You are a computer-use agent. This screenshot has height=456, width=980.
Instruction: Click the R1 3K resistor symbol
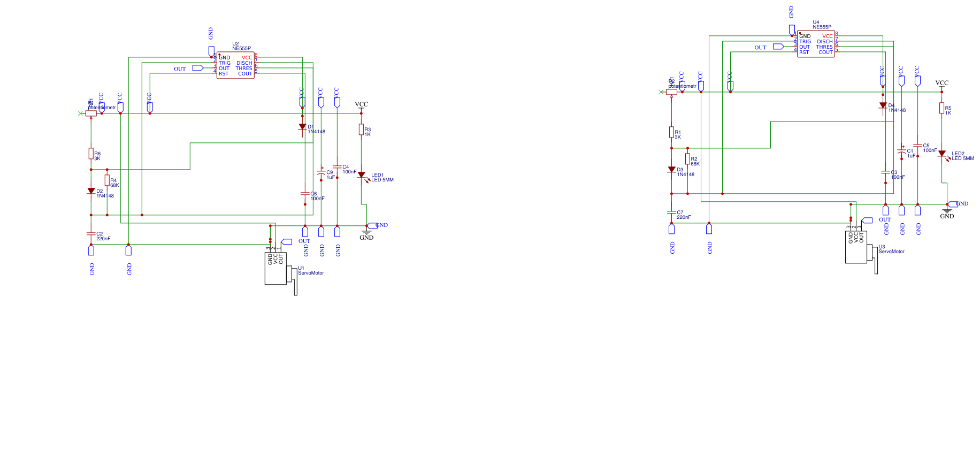coord(671,132)
